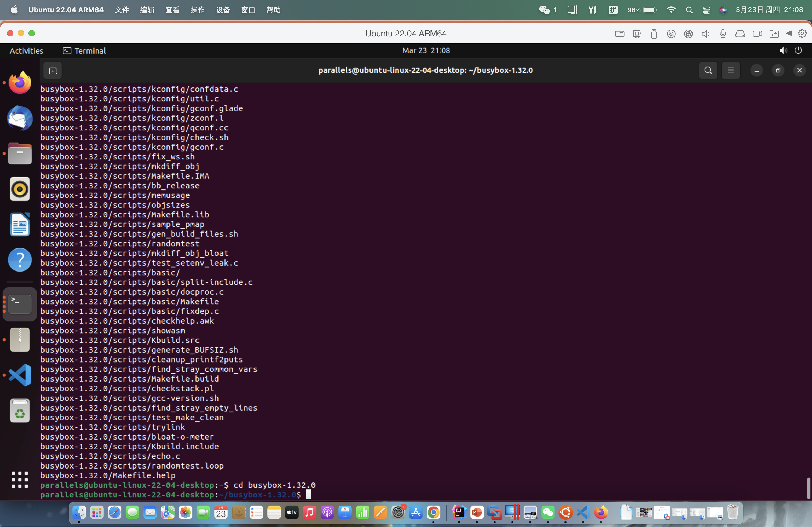Open WeChat in the macOS Dock
The image size is (812, 527).
[548, 512]
